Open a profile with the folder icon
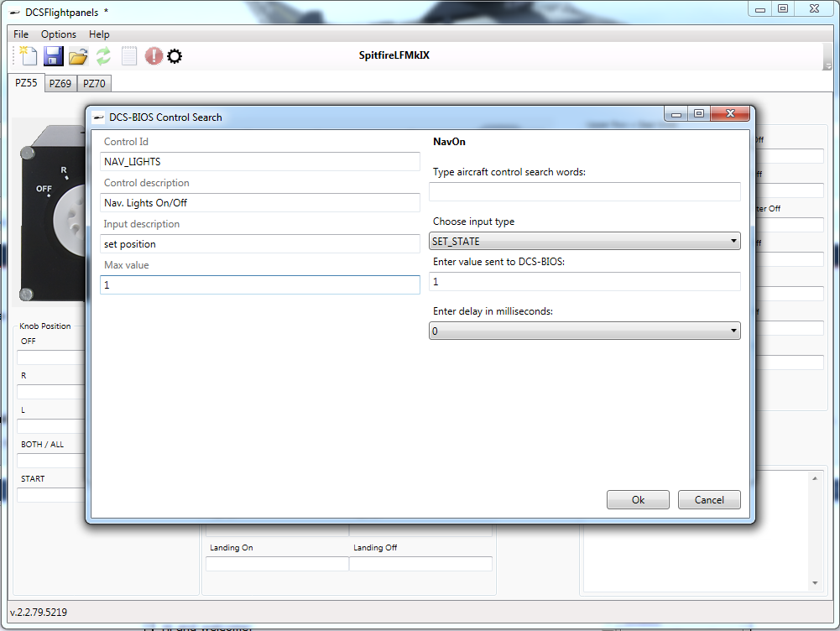 point(78,55)
